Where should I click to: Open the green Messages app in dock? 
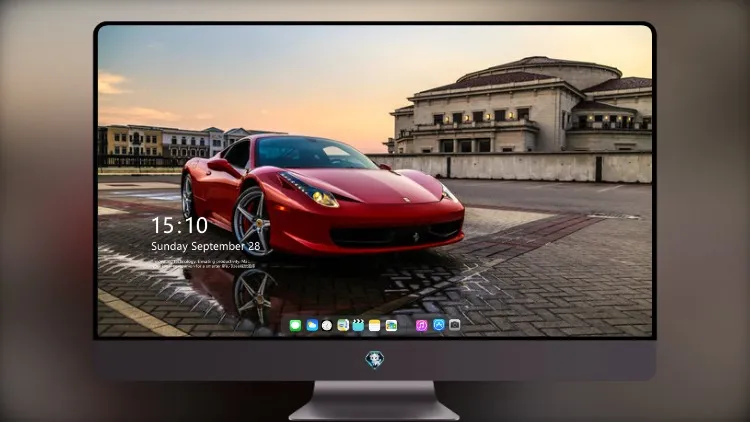tap(295, 326)
